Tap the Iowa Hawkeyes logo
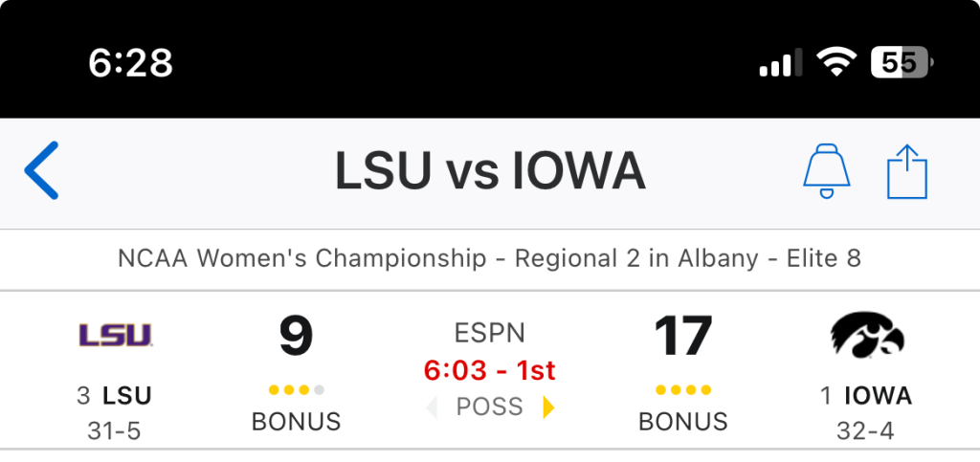 867,335
